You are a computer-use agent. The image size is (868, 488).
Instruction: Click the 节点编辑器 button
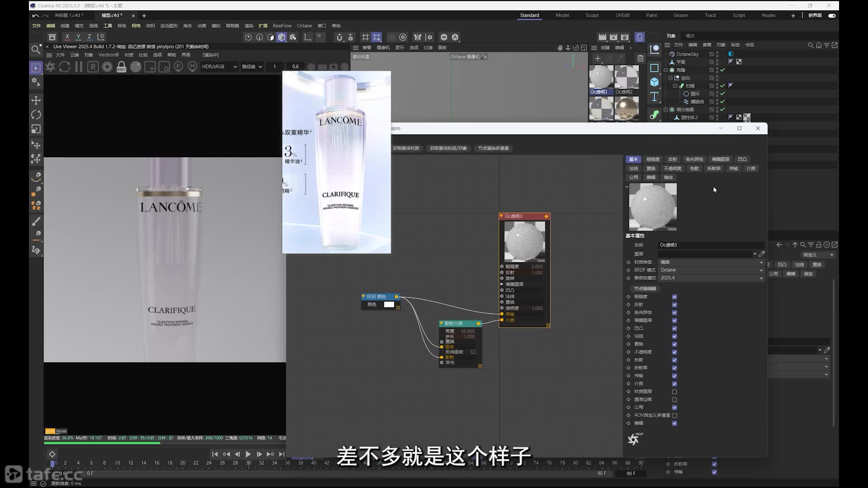(645, 289)
